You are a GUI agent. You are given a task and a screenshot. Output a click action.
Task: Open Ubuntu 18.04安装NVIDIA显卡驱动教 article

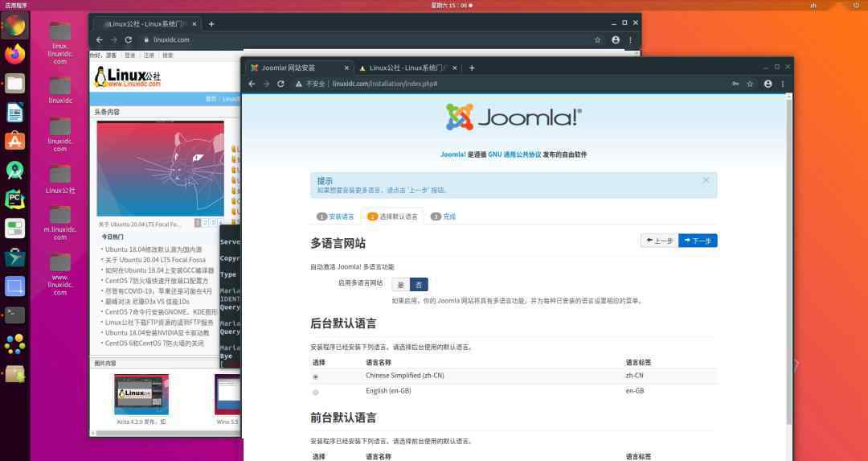(158, 333)
